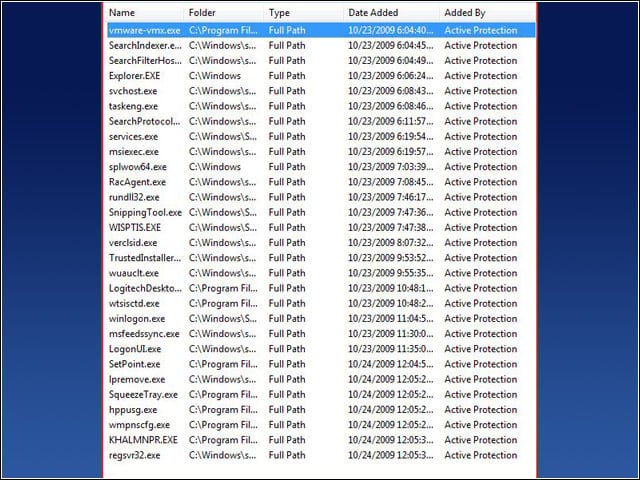Image resolution: width=640 pixels, height=480 pixels.
Task: Select the vmware-vmx.exe entry
Action: (x=321, y=30)
